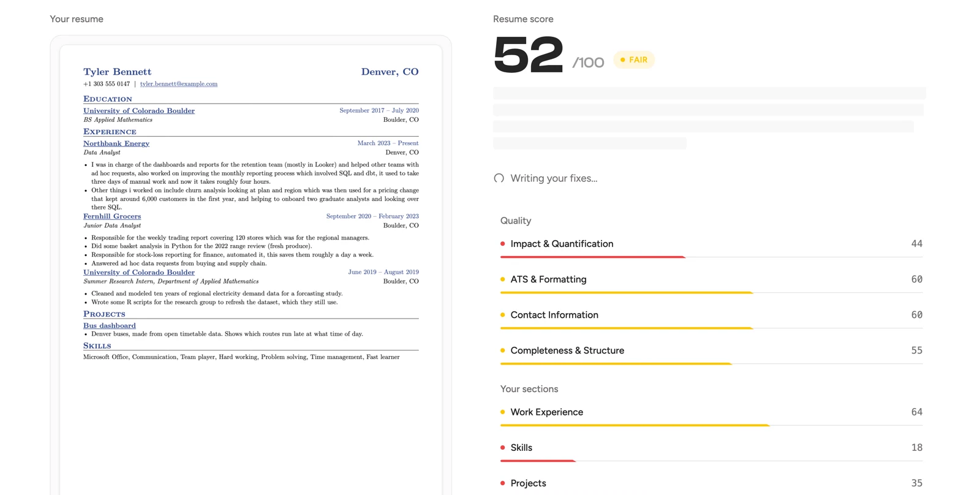Click the Experience heading in the resume
The image size is (980, 495).
[x=110, y=132]
